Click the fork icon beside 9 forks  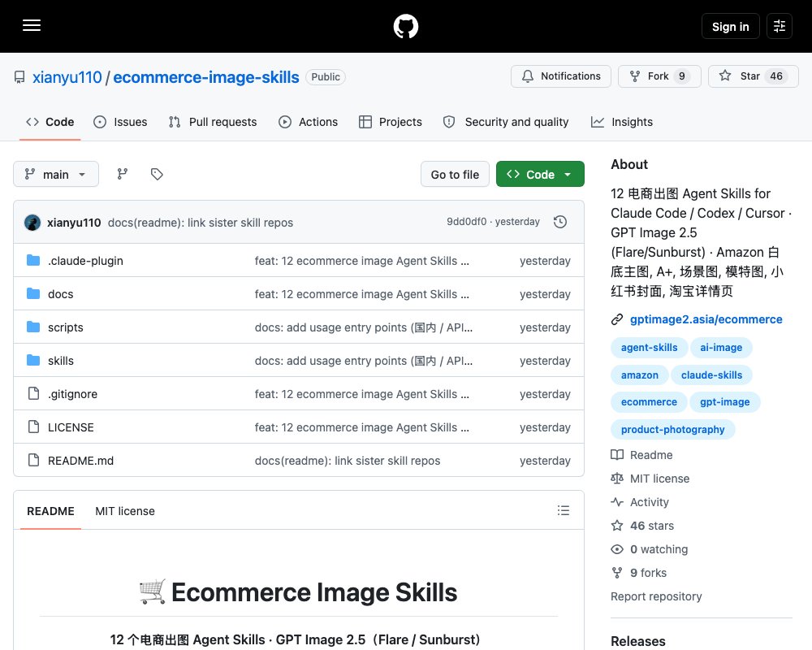617,573
